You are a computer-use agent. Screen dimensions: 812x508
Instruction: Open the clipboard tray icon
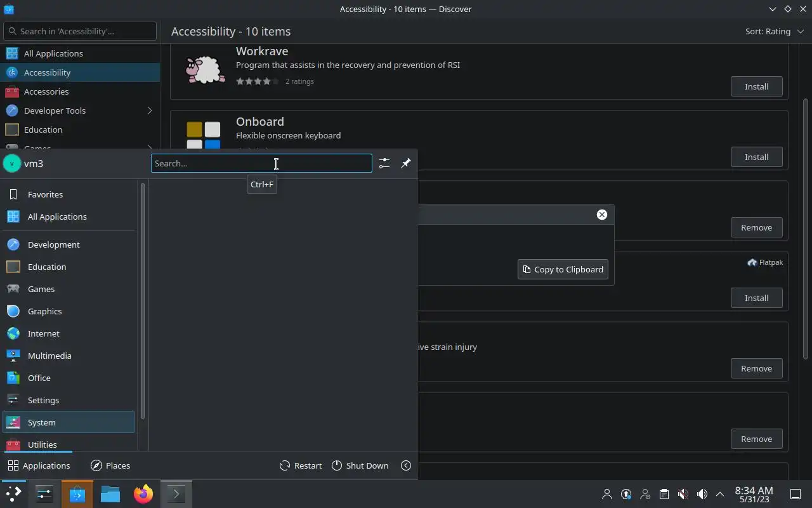pyautogui.click(x=664, y=494)
